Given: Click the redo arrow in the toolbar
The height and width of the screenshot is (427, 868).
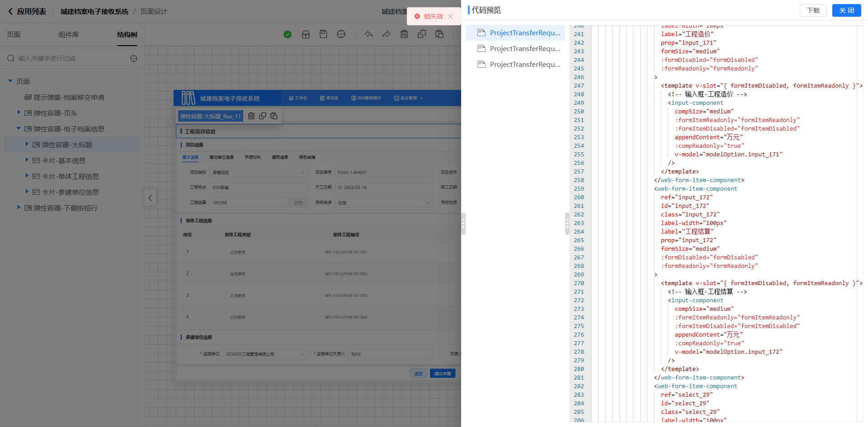Looking at the screenshot, I should [x=387, y=34].
